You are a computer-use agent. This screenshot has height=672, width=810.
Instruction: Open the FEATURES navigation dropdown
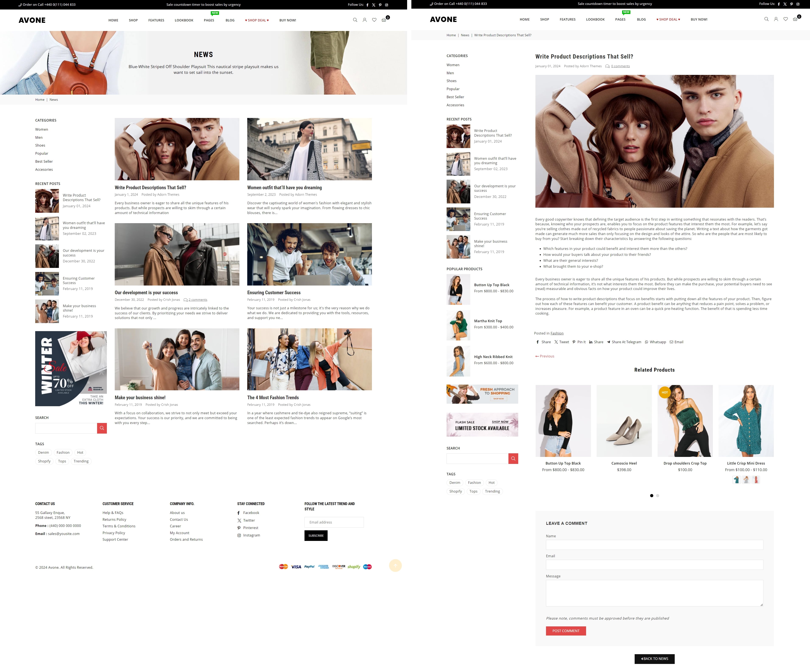point(156,20)
